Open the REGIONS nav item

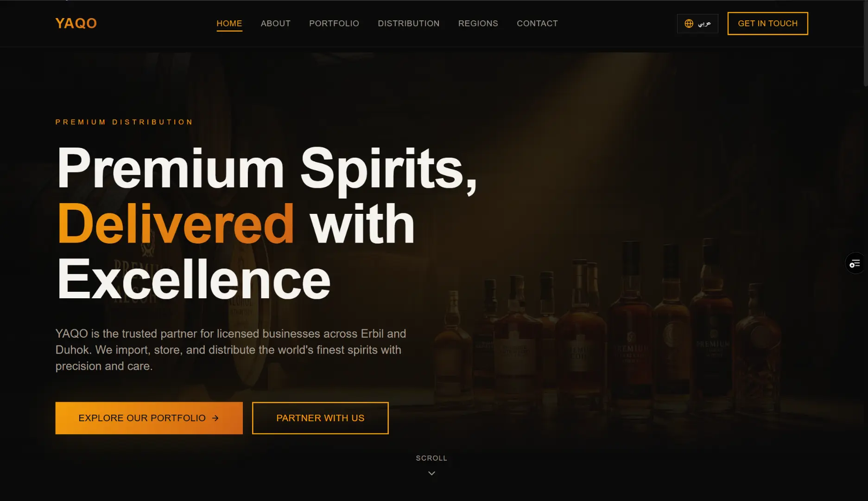478,23
